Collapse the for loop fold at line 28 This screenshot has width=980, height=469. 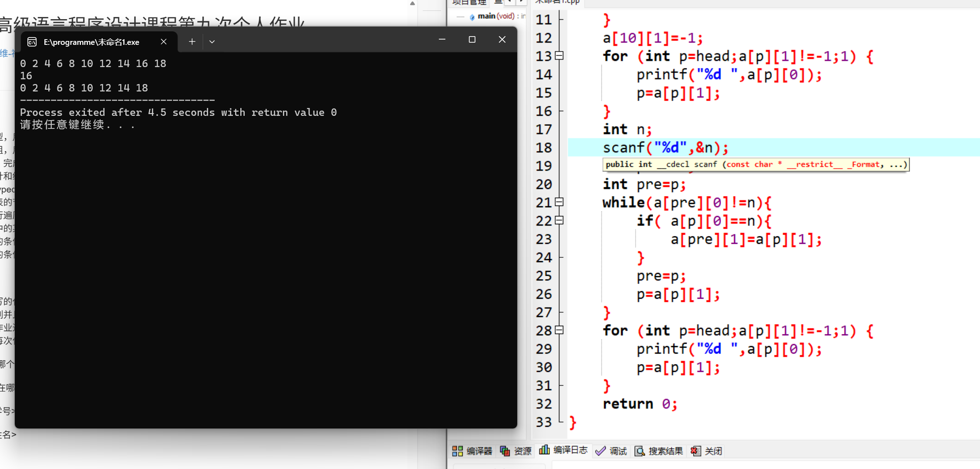click(x=559, y=330)
